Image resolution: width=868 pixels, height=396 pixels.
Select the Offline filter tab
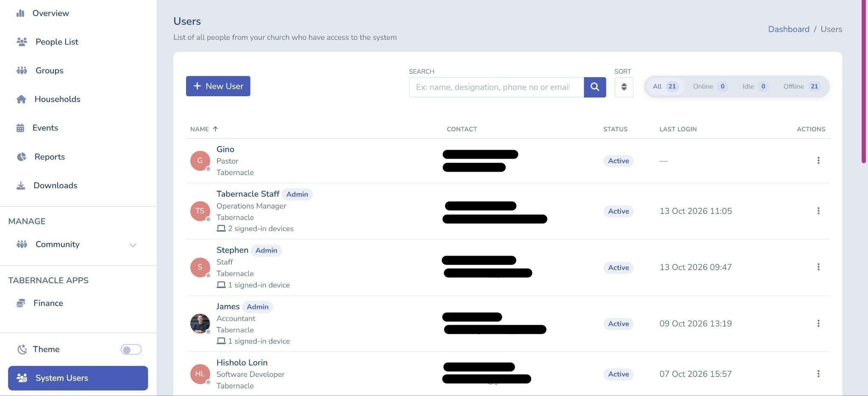(801, 86)
